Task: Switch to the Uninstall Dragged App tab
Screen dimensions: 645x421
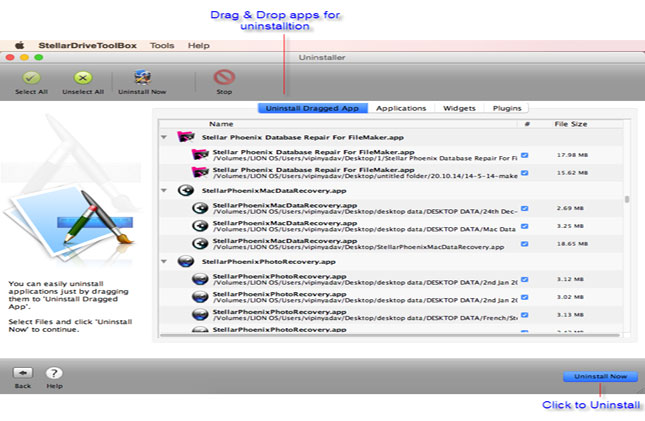Action: coord(312,108)
